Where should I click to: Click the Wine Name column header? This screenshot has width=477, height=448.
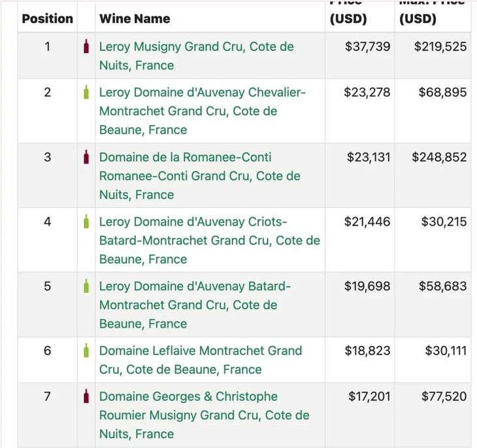click(x=135, y=18)
